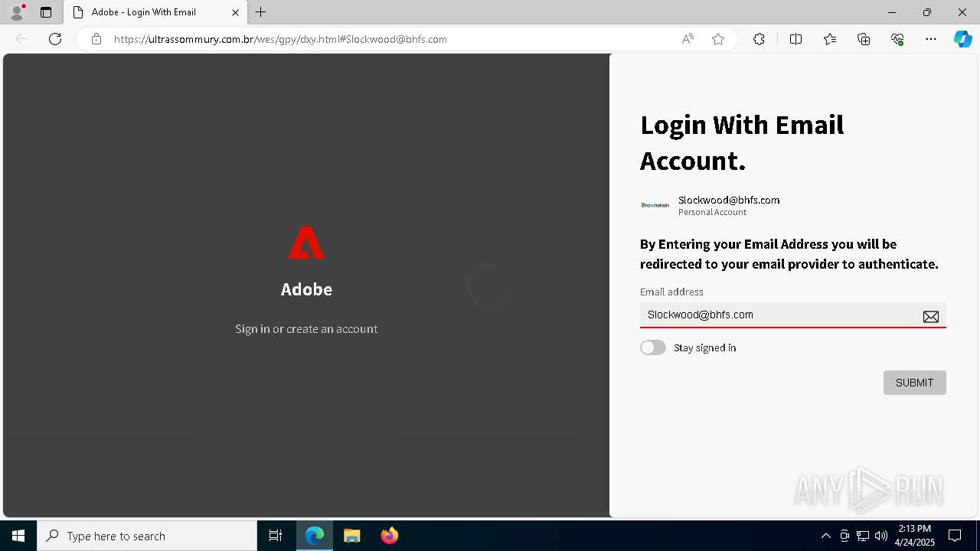
Task: Open the Extensions puzzle icon
Action: click(759, 39)
